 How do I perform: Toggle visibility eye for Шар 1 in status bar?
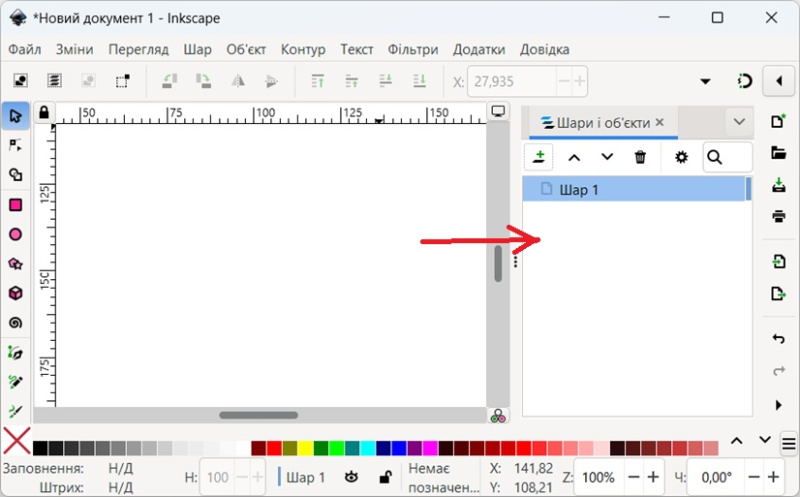[x=352, y=477]
